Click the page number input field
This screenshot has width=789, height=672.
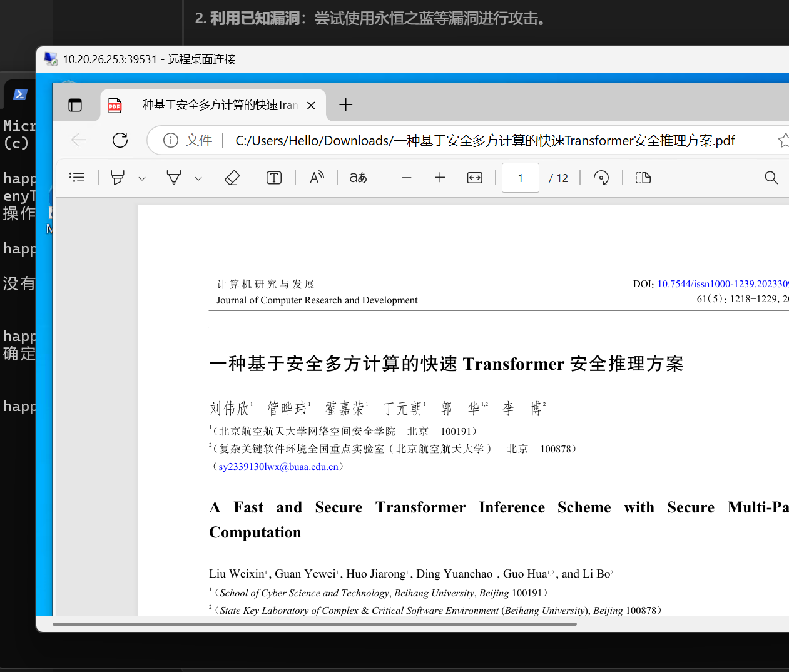point(520,178)
